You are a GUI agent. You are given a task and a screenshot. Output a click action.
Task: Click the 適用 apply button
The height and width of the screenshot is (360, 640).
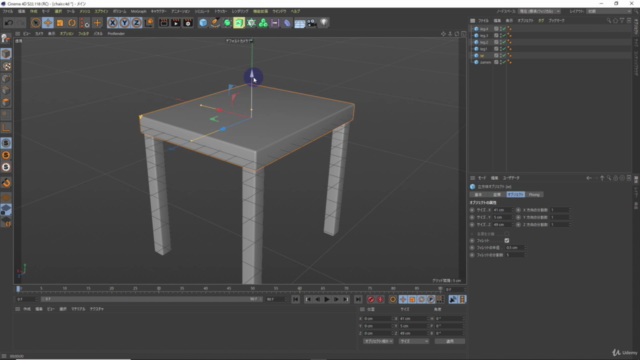449,341
